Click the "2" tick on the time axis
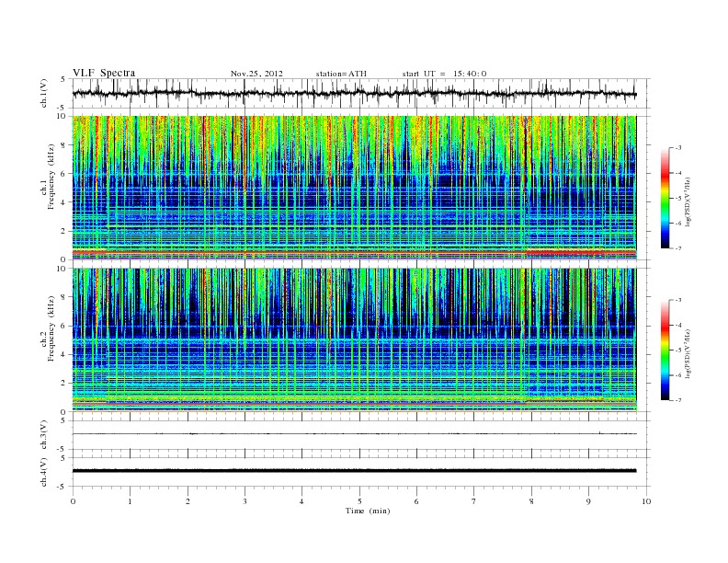Screen dimensions: 728x563 pos(188,501)
